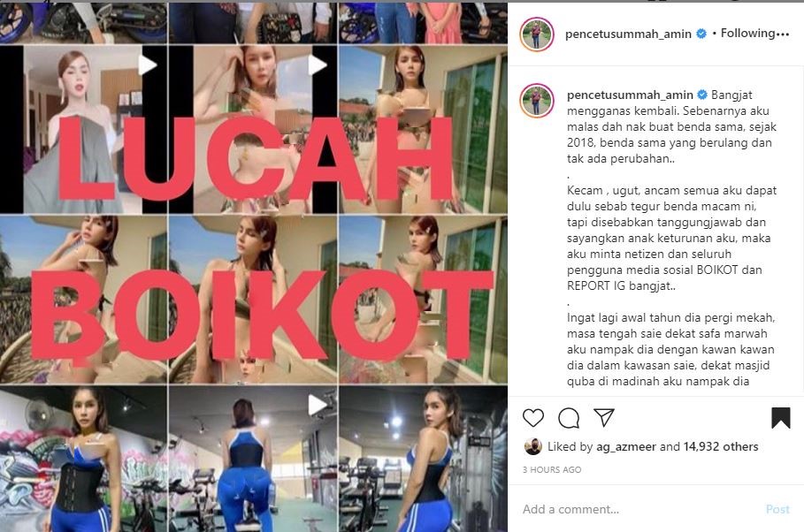Open the three-dot more options menu

[x=783, y=34]
